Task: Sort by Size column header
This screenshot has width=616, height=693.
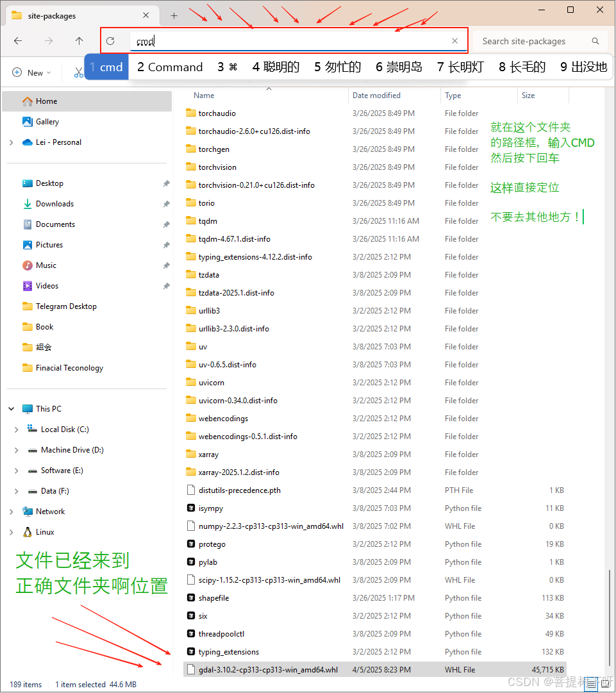Action: [528, 96]
